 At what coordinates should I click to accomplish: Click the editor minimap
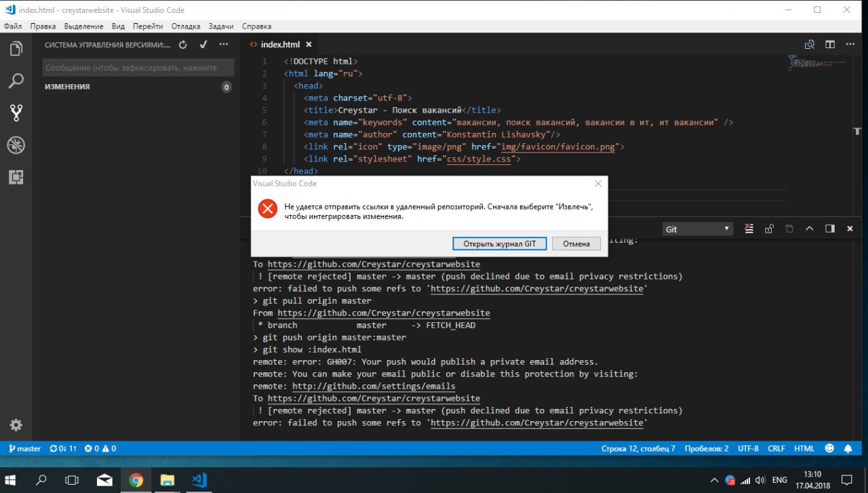[818, 63]
